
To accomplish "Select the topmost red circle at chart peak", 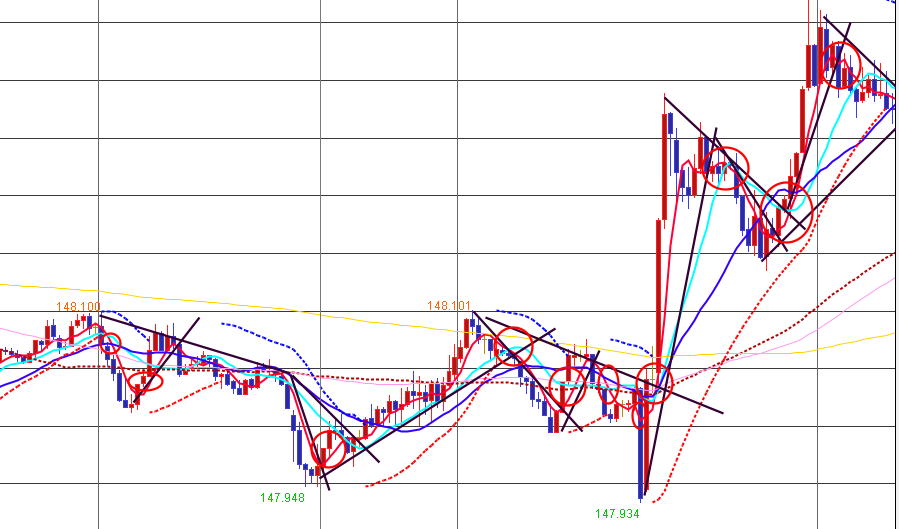I will [x=843, y=60].
